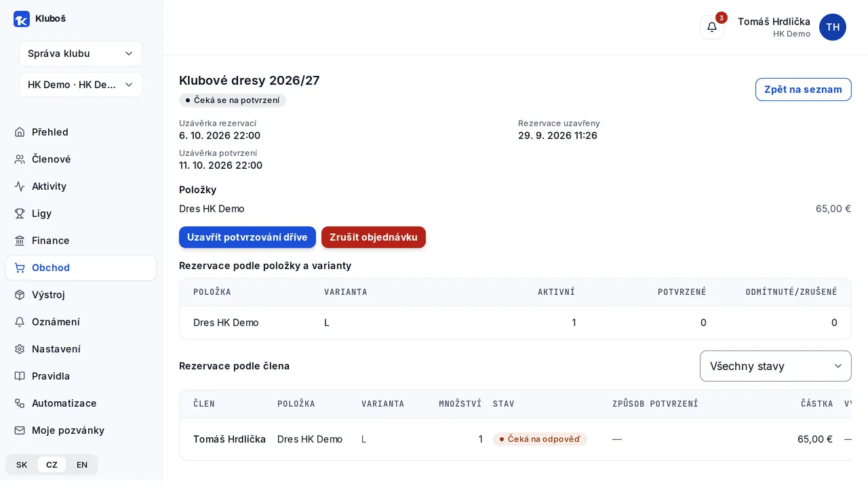Open Nastavení menu item
This screenshot has height=488, width=868.
pyautogui.click(x=81, y=349)
